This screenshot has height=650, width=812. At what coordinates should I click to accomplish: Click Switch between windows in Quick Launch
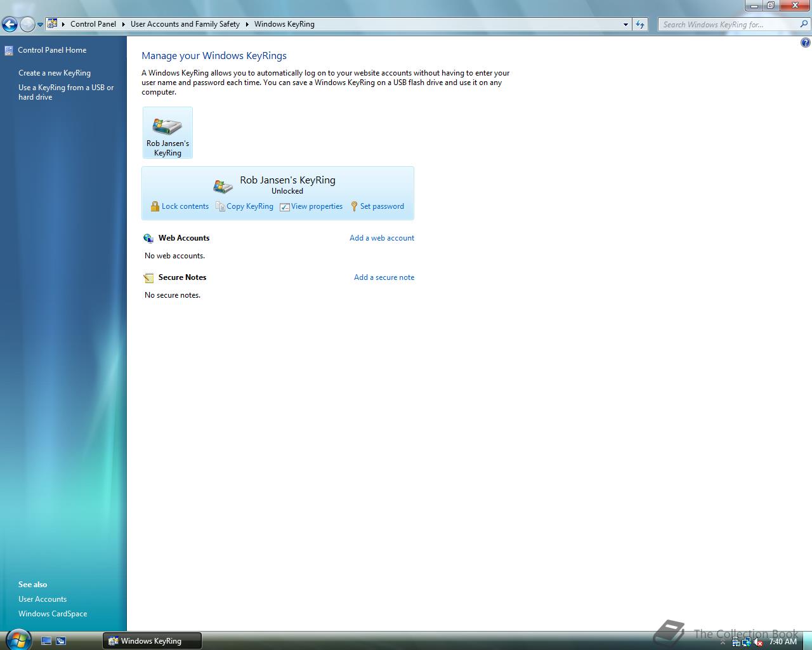pyautogui.click(x=61, y=641)
